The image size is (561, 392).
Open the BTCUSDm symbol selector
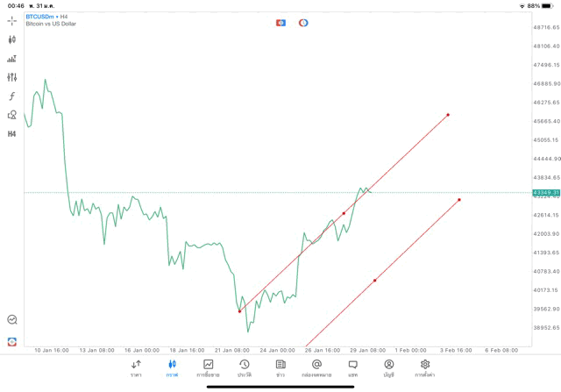(46, 17)
